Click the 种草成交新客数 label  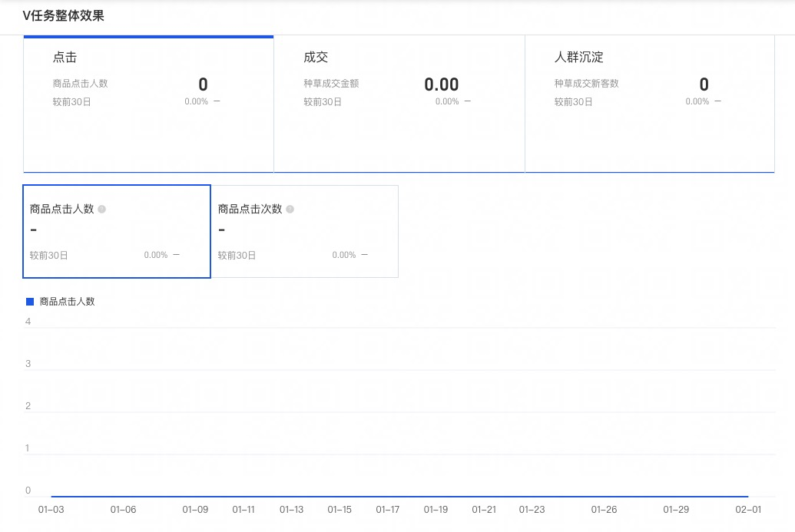(x=587, y=84)
